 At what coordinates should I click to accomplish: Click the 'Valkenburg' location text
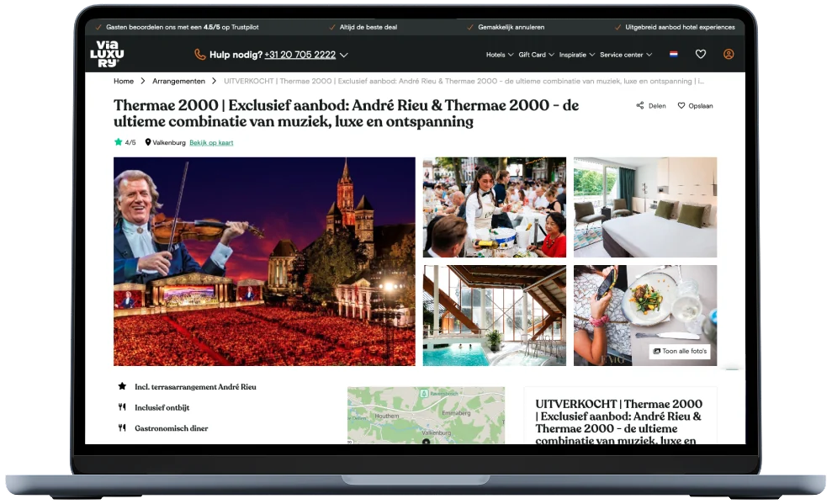pyautogui.click(x=169, y=142)
